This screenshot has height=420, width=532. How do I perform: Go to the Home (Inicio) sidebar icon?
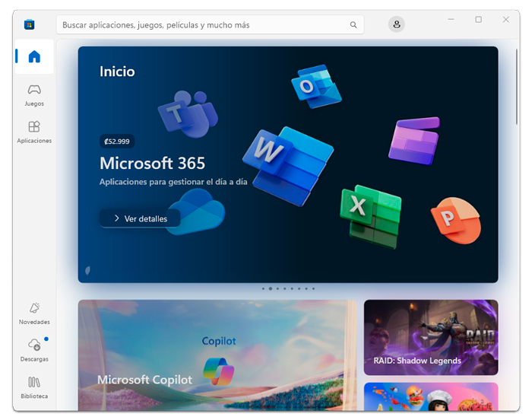34,56
